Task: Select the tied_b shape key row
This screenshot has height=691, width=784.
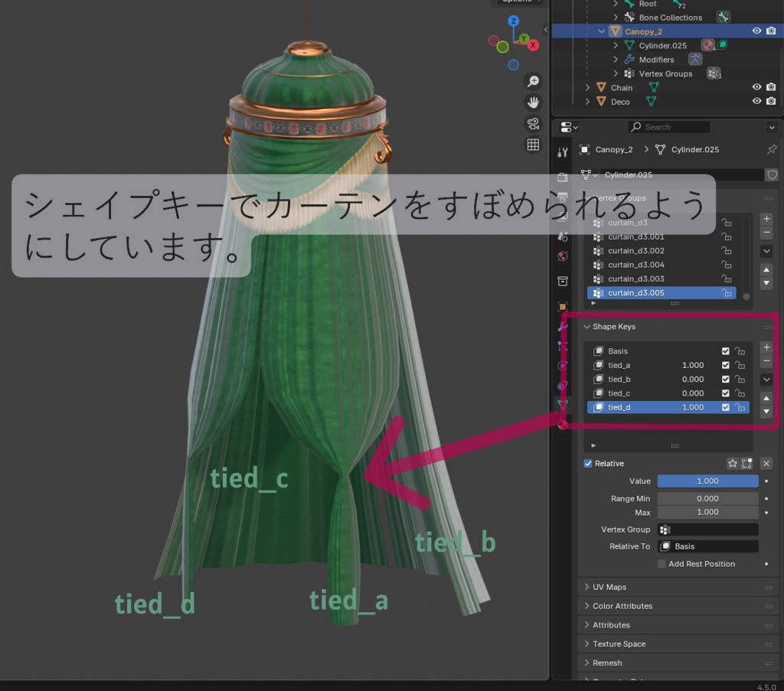Action: pos(668,380)
